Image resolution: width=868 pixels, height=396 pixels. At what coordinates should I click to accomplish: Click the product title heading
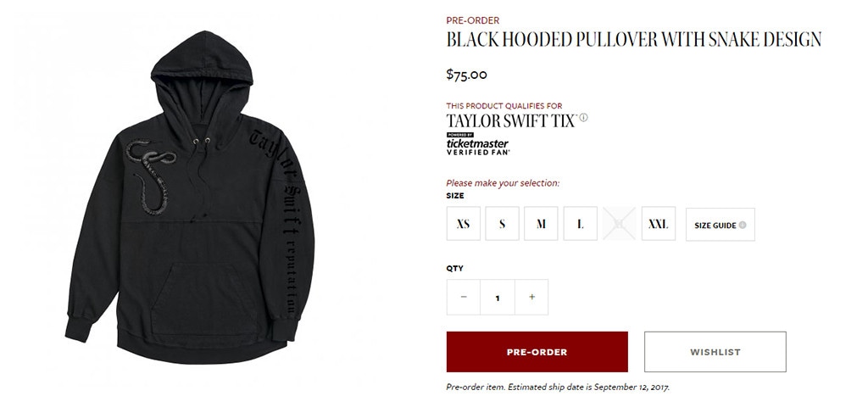coord(634,39)
